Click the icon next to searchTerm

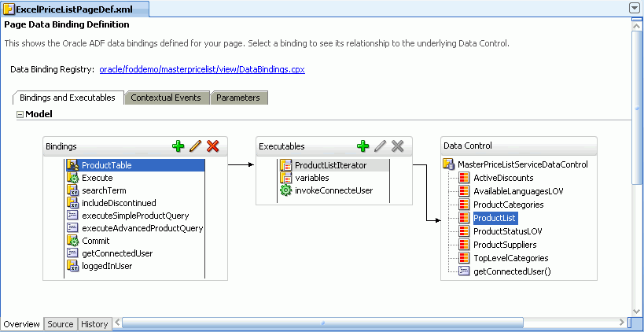coord(72,190)
